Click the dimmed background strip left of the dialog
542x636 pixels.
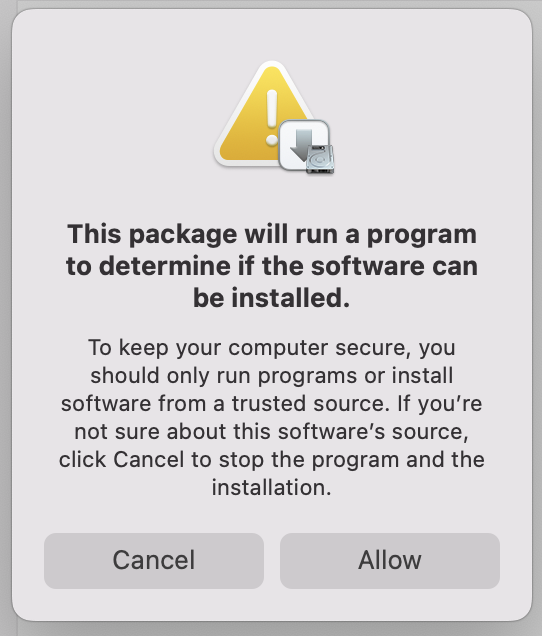5,318
